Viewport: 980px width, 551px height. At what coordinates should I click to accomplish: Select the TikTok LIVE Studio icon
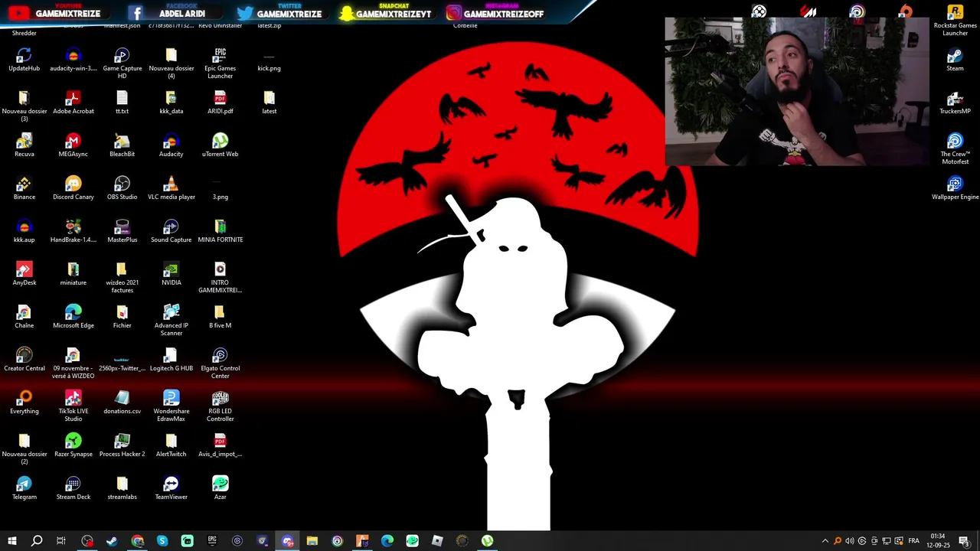[x=73, y=406]
